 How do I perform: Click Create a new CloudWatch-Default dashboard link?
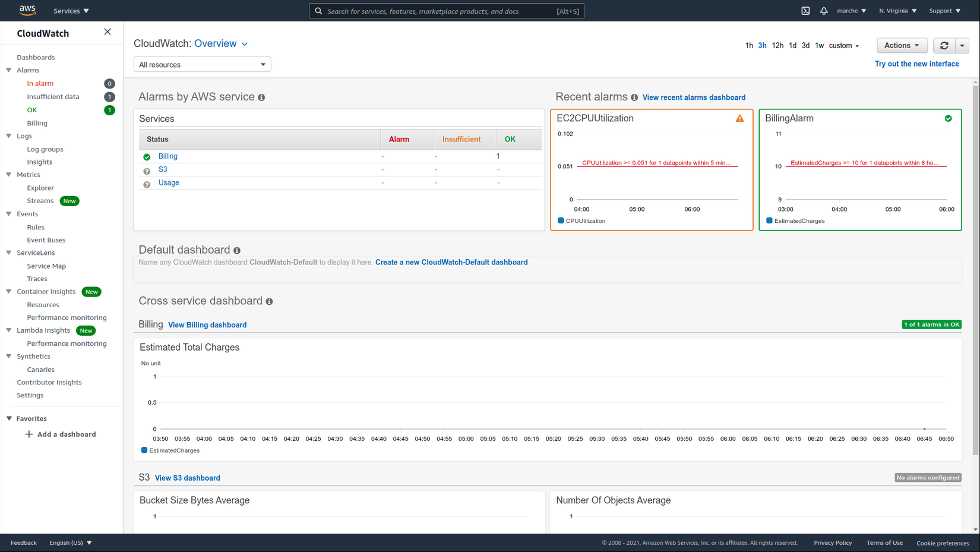(451, 262)
